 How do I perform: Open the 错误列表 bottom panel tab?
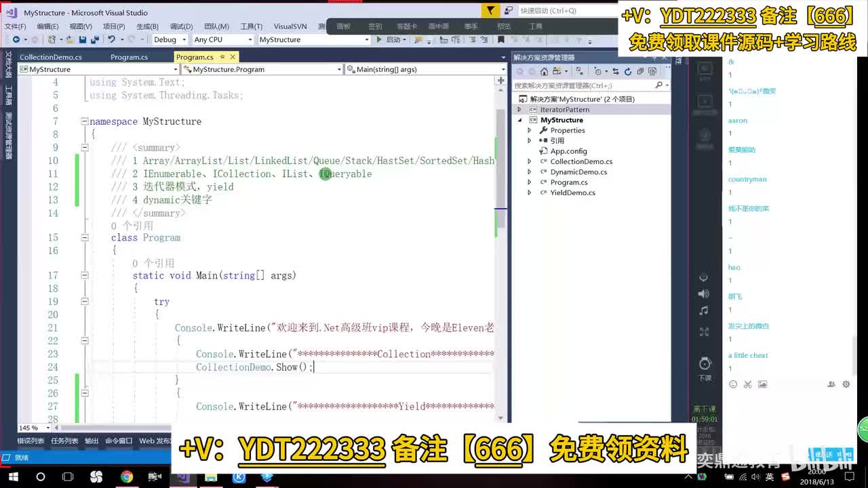31,441
